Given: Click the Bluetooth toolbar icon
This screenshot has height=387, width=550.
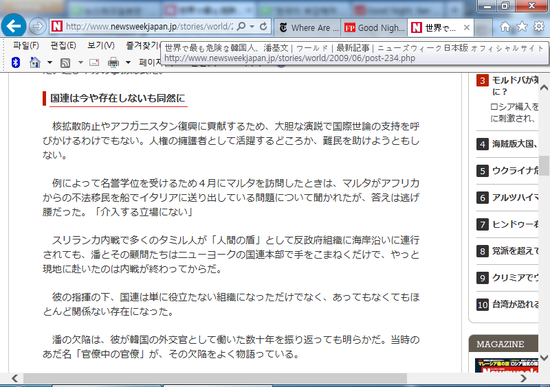Looking at the screenshot, I should (15, 62).
